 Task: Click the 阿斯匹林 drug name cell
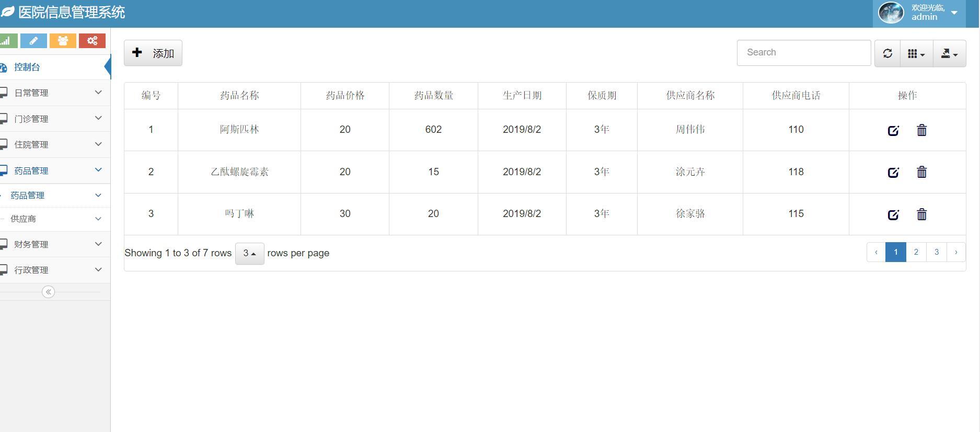point(239,130)
